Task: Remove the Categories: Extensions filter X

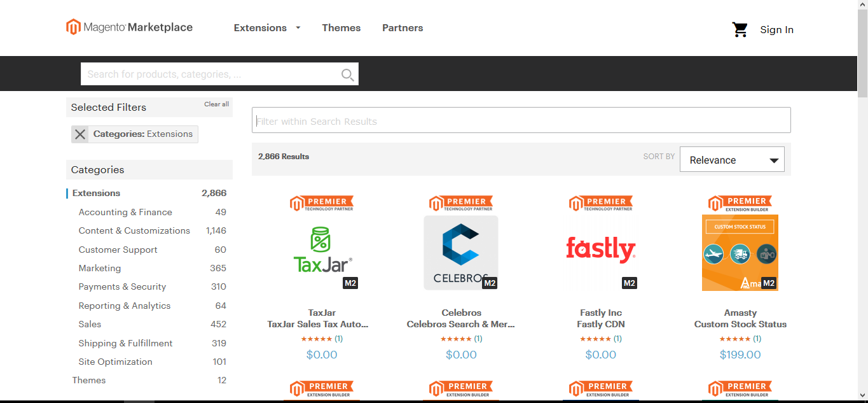Action: [80, 134]
